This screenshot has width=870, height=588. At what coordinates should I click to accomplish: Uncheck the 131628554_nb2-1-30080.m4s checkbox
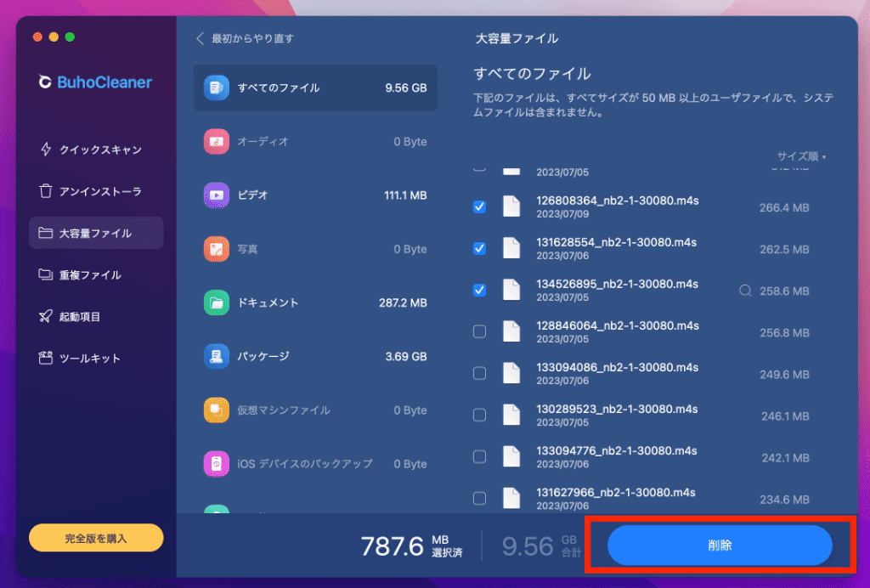pos(479,248)
